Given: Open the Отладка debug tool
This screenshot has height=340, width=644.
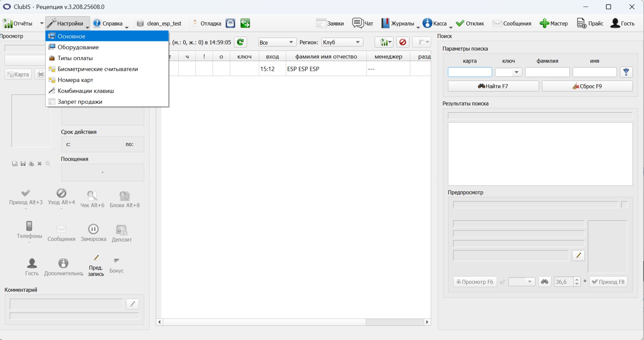Looking at the screenshot, I should coord(207,24).
